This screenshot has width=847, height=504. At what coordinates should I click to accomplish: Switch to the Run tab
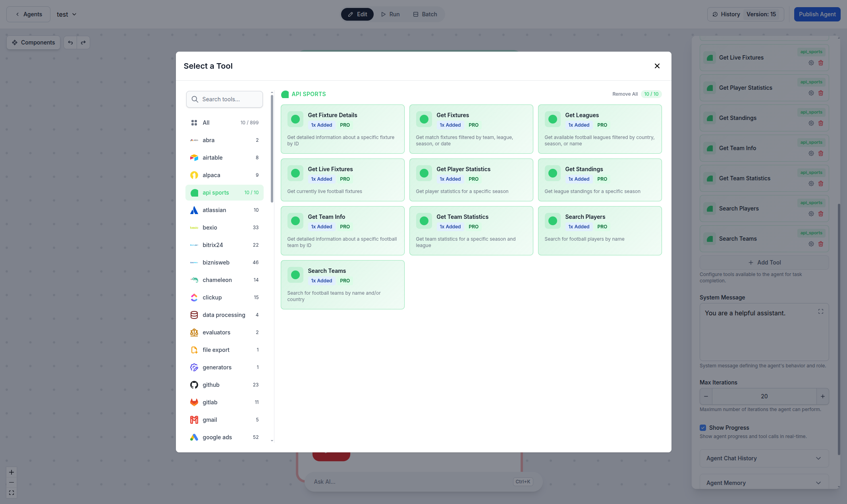pos(390,14)
